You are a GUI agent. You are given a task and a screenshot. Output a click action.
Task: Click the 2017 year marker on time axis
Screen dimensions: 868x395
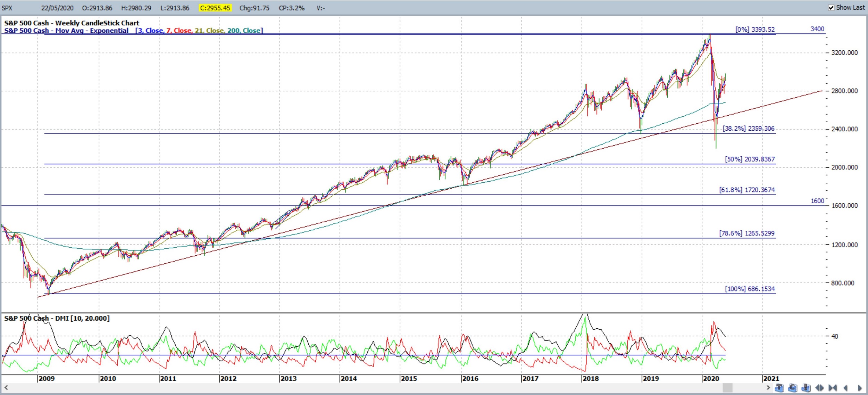[x=530, y=378]
